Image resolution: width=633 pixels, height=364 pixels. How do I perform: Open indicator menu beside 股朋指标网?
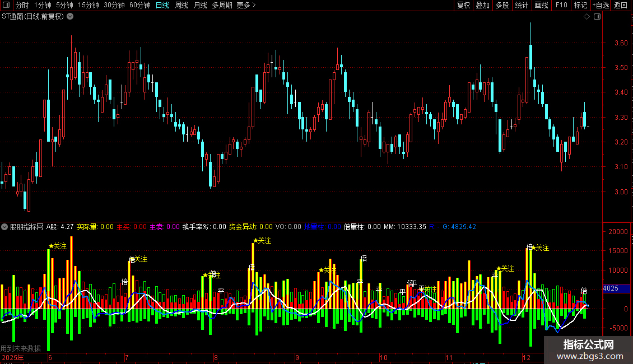4,227
